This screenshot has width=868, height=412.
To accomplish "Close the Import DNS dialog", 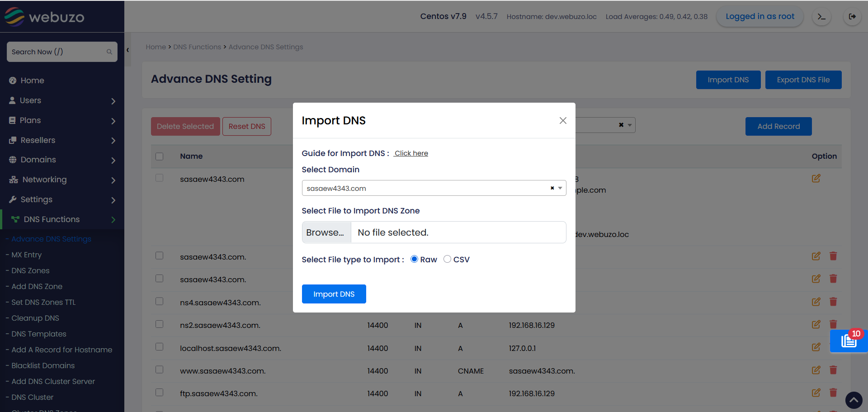I will [563, 120].
